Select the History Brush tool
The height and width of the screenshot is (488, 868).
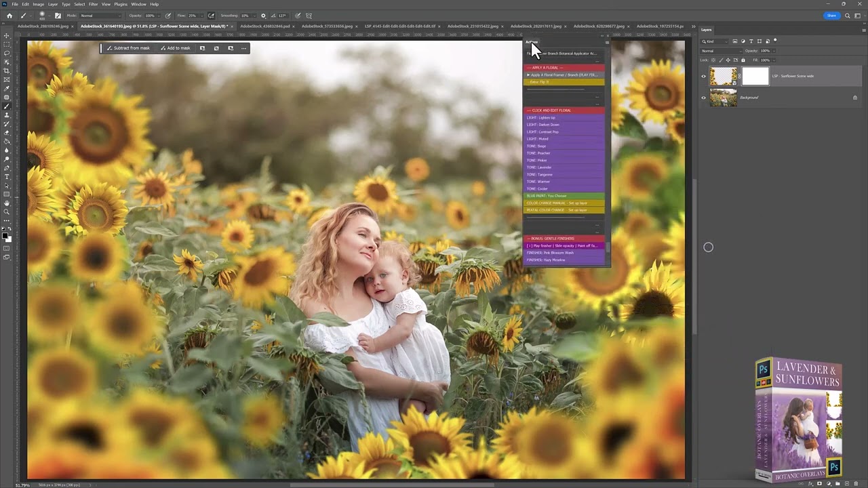(x=7, y=124)
